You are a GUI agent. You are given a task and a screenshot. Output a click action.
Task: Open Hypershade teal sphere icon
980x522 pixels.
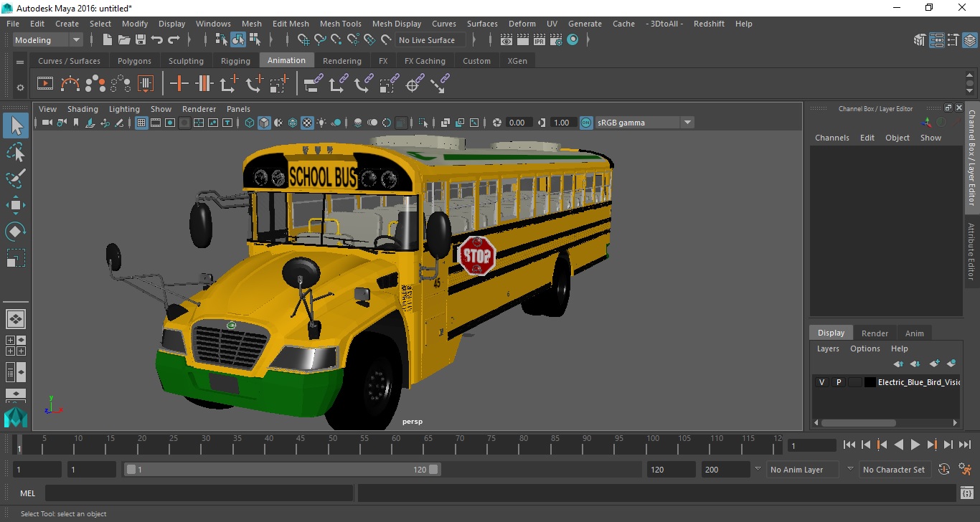coord(573,39)
